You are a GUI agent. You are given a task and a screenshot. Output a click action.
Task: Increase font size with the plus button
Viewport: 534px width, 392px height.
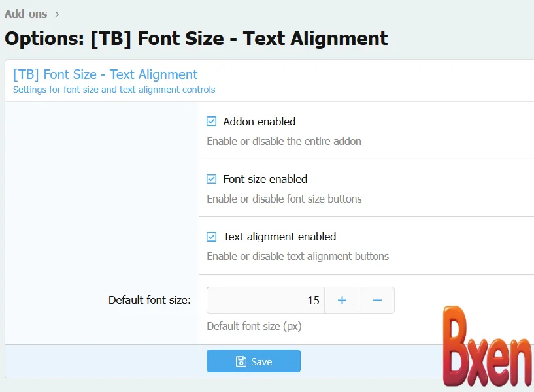click(342, 301)
